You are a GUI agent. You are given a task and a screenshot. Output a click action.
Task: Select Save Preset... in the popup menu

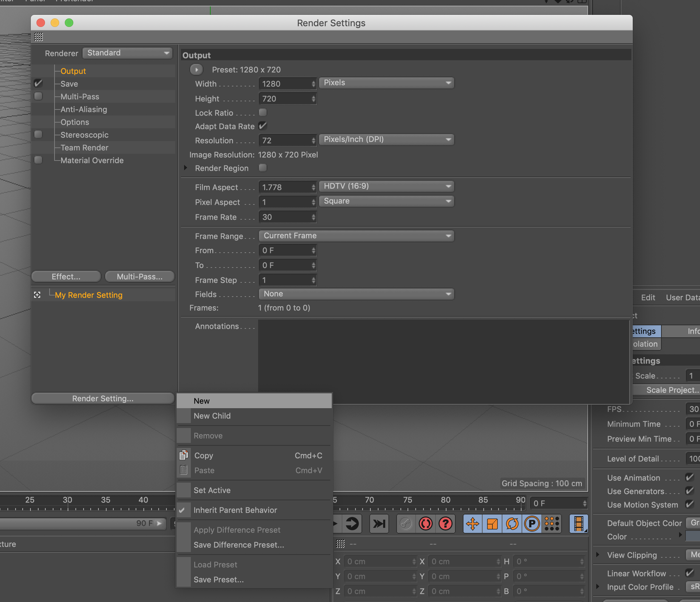[218, 580]
